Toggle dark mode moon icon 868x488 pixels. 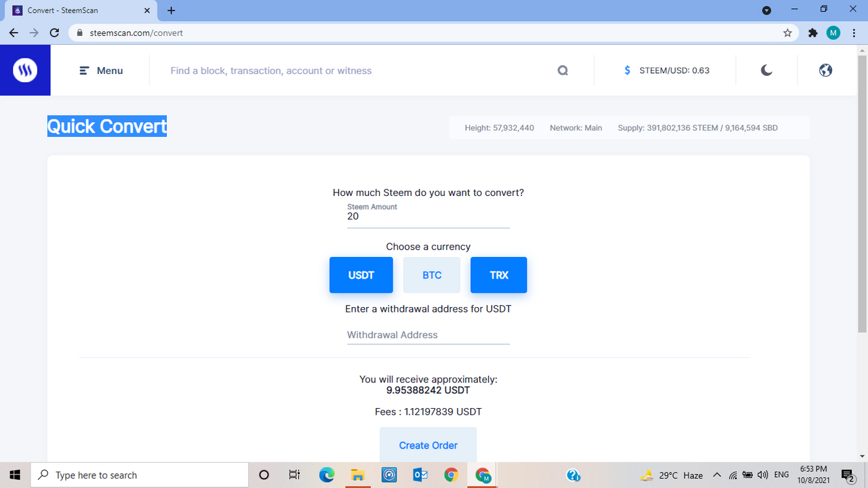pos(766,70)
